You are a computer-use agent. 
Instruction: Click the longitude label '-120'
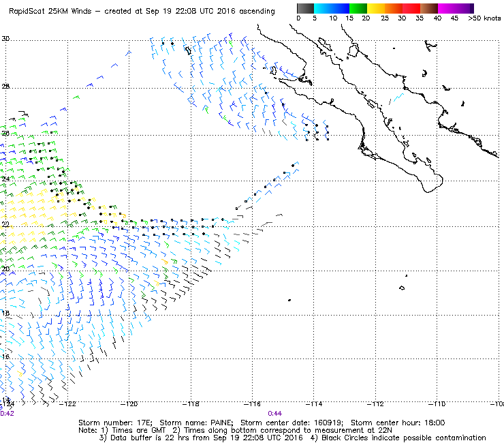pos(129,404)
